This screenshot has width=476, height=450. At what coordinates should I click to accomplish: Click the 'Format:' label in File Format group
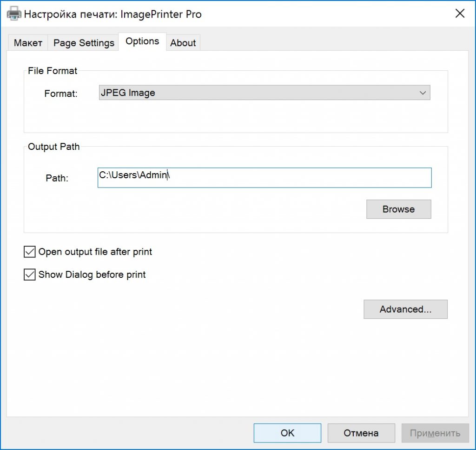click(x=60, y=94)
